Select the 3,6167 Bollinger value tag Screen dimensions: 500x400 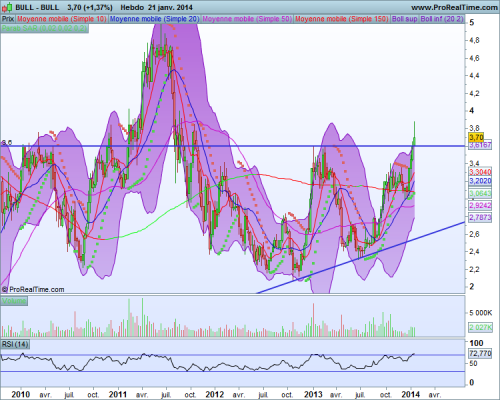[480, 145]
